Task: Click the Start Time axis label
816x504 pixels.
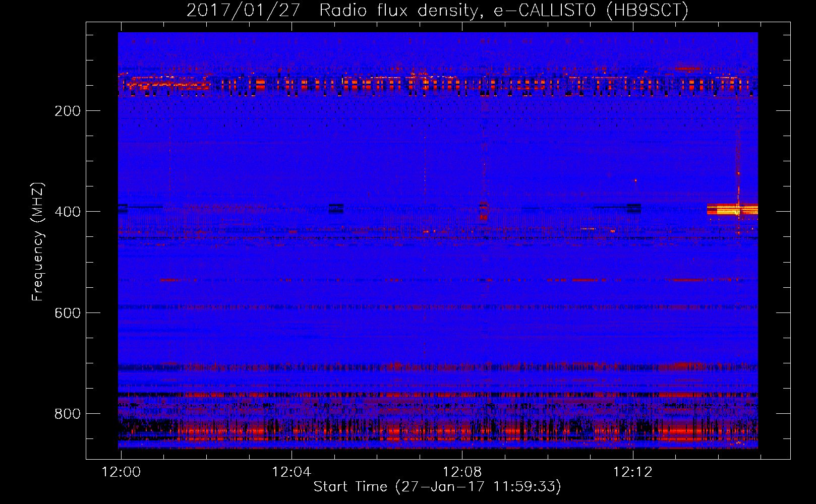Action: coord(437,487)
